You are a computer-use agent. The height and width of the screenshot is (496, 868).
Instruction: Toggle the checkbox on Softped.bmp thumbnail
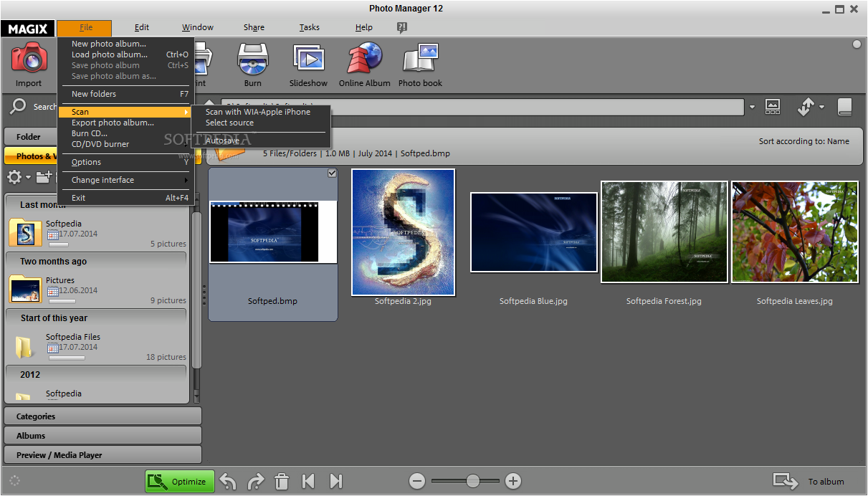tap(332, 173)
